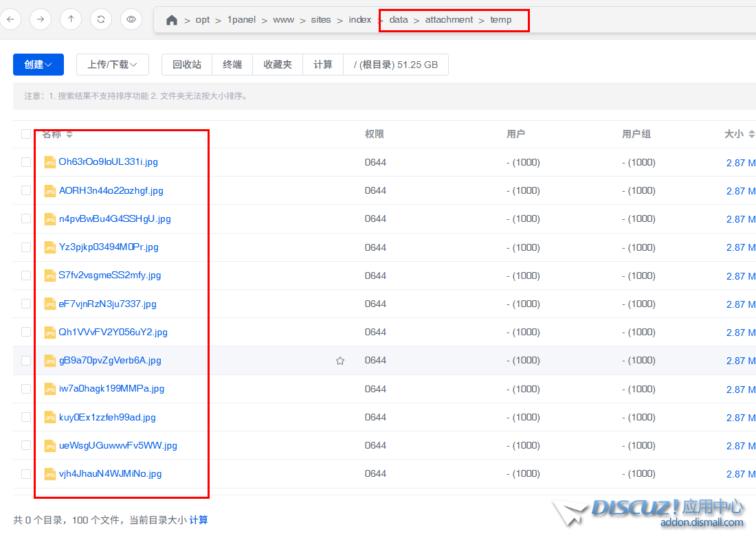This screenshot has width=756, height=540.
Task: Click JPG icon of S7fv2vsgmeSS2mfy.jpg
Action: [50, 275]
